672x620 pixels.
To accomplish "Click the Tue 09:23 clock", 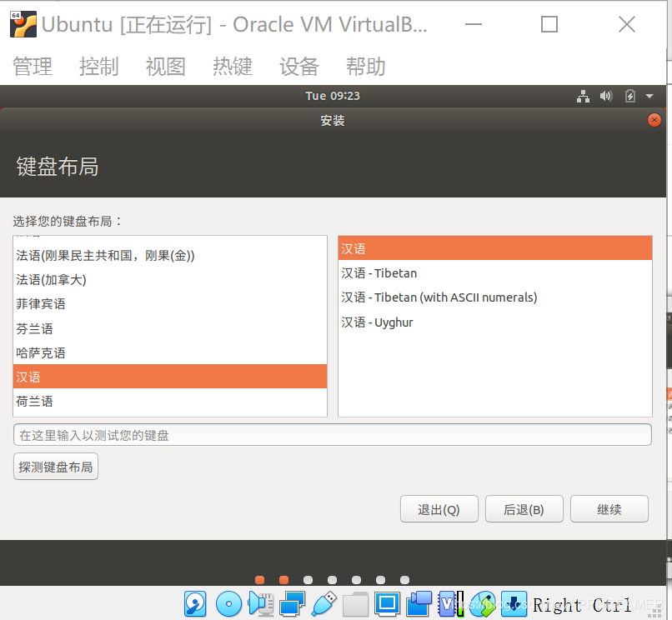I will (333, 96).
